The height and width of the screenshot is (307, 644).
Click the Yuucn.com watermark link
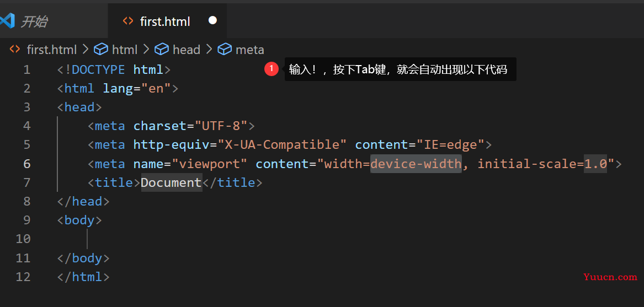point(610,277)
